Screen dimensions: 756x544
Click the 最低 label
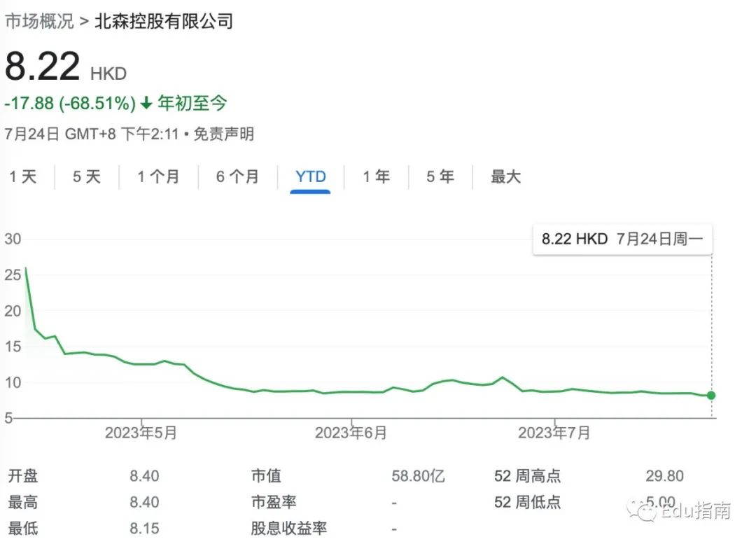coord(22,528)
